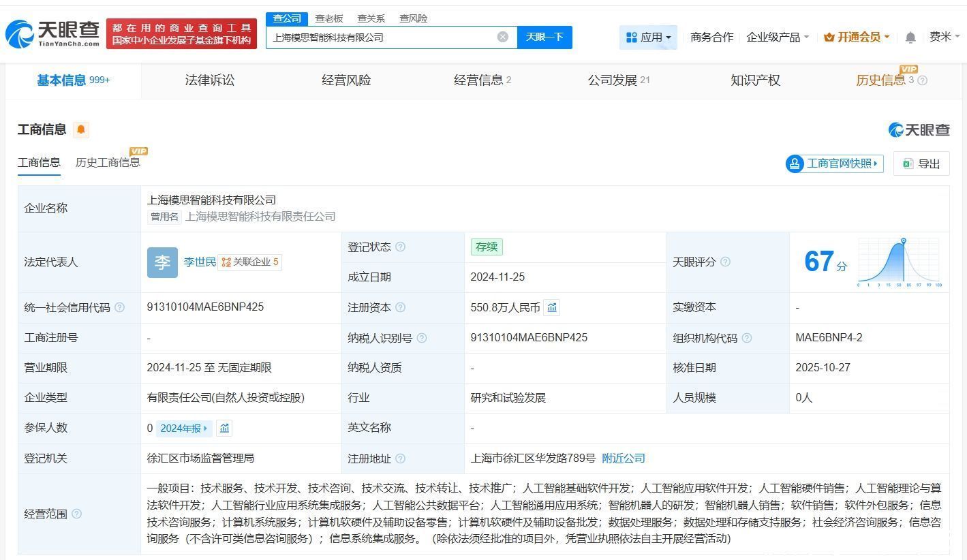Select the 历史工商信息 sub-tab

tap(108, 162)
